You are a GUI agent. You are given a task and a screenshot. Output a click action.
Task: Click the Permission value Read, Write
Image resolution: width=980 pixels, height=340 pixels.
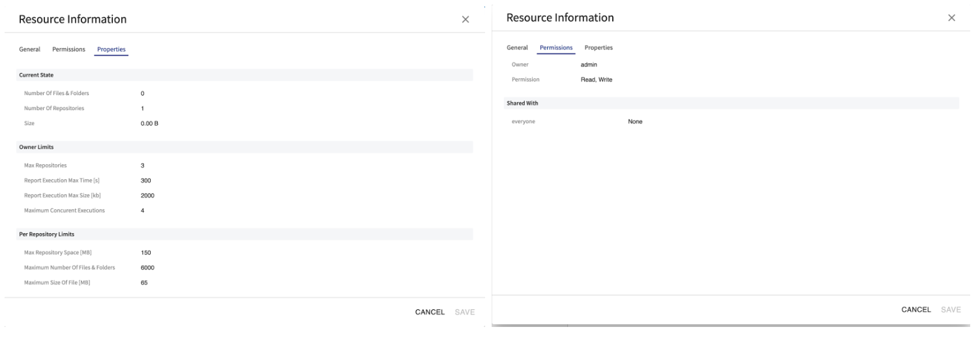click(x=597, y=79)
